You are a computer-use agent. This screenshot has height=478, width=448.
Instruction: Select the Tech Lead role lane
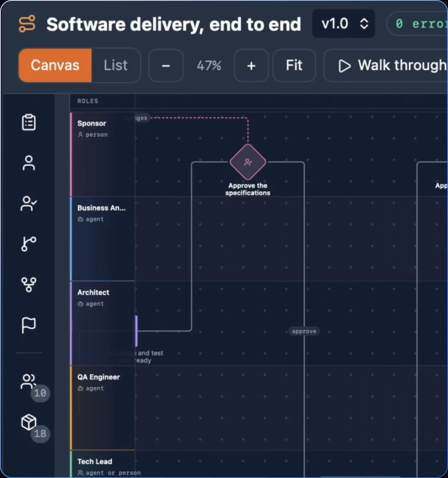point(103,464)
